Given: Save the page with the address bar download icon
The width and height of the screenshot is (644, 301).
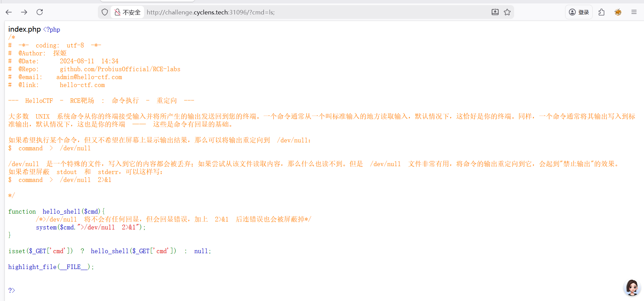Looking at the screenshot, I should [495, 12].
